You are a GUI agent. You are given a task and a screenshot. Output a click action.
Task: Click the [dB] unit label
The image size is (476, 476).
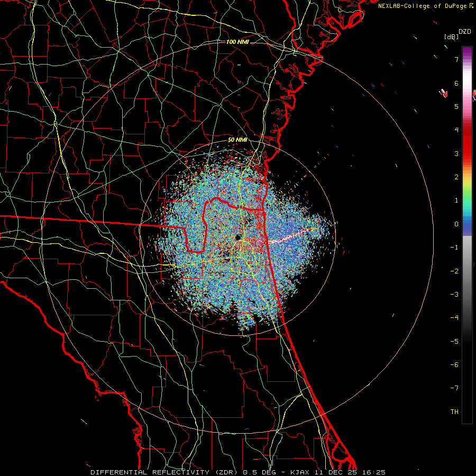(x=451, y=36)
